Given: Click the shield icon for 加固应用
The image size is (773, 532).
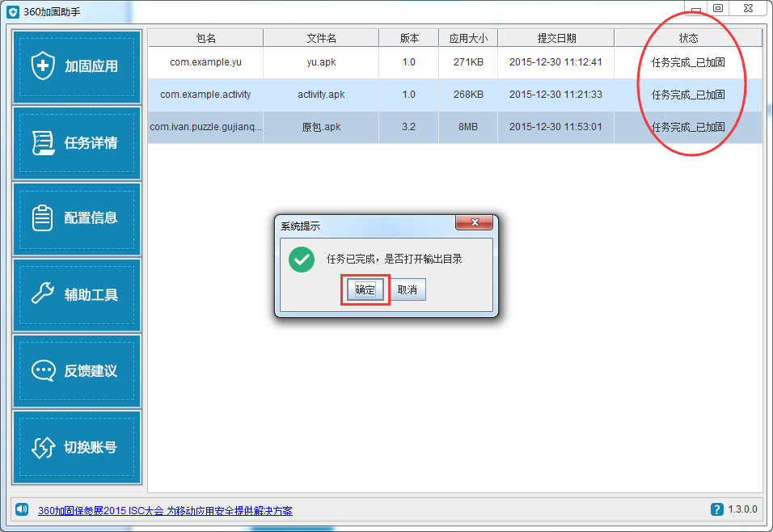Looking at the screenshot, I should tap(43, 65).
